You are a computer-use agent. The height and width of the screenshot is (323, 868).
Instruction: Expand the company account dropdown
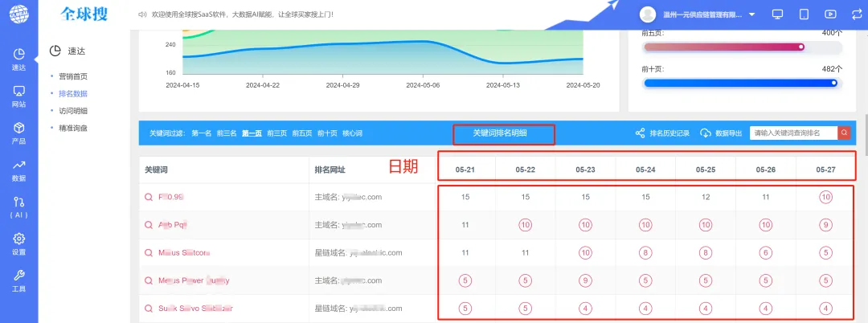pyautogui.click(x=751, y=14)
